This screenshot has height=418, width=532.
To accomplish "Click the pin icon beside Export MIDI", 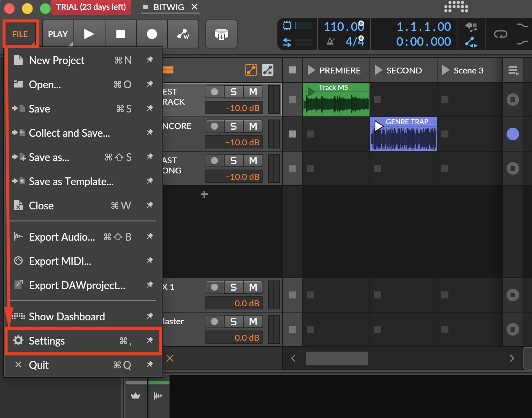I will click(x=150, y=261).
